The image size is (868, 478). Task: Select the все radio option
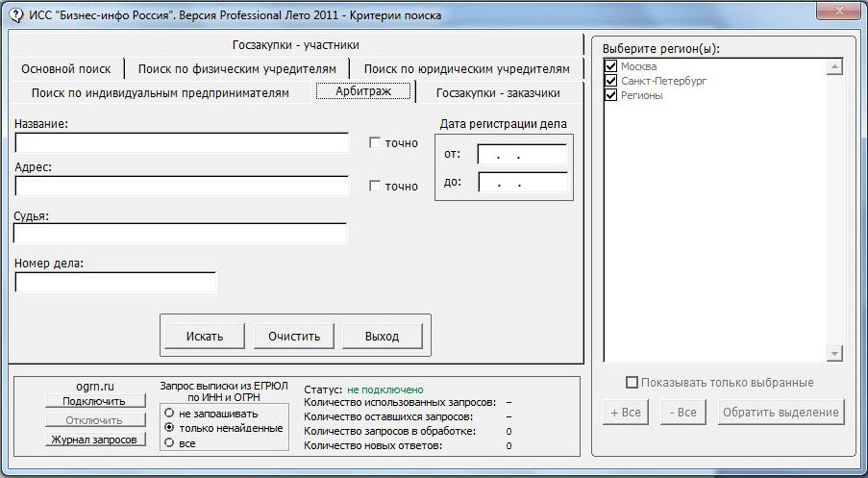pos(170,442)
